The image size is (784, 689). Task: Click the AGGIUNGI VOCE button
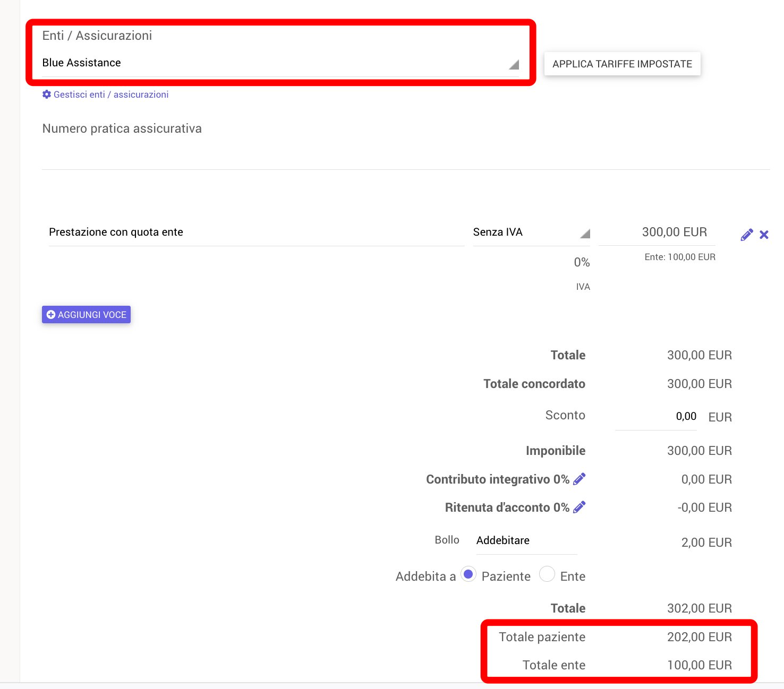[86, 315]
